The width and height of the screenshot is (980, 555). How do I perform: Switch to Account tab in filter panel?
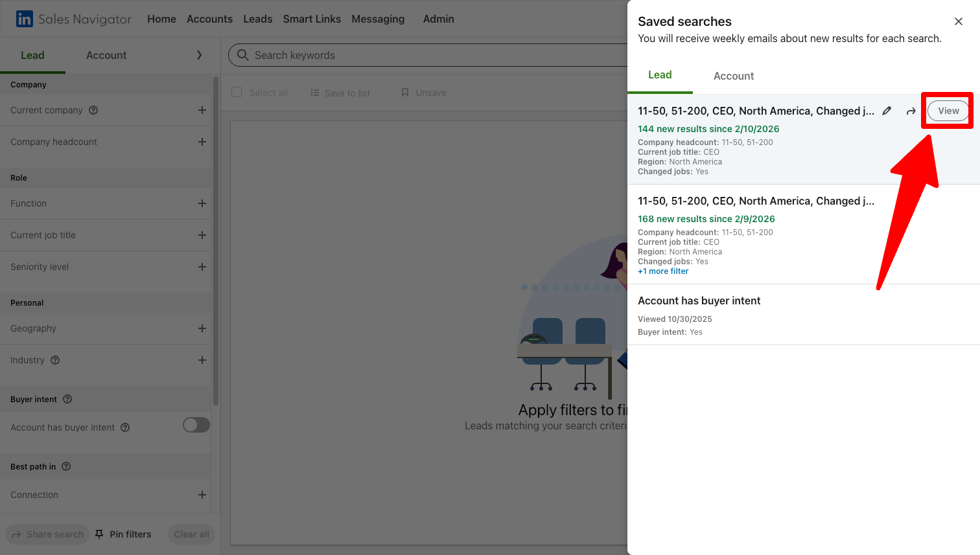tap(106, 55)
